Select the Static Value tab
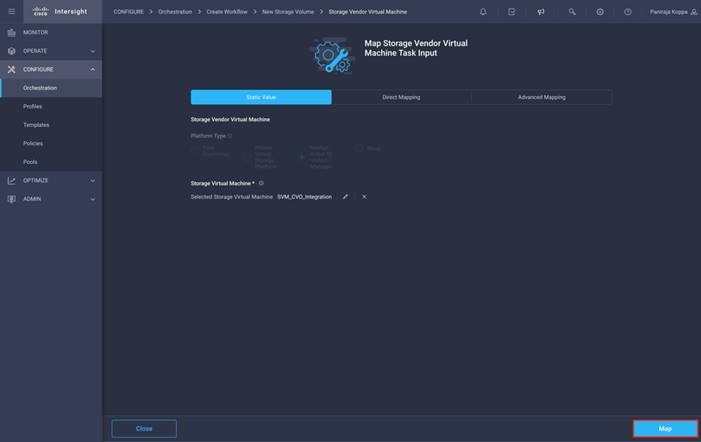 (x=261, y=97)
